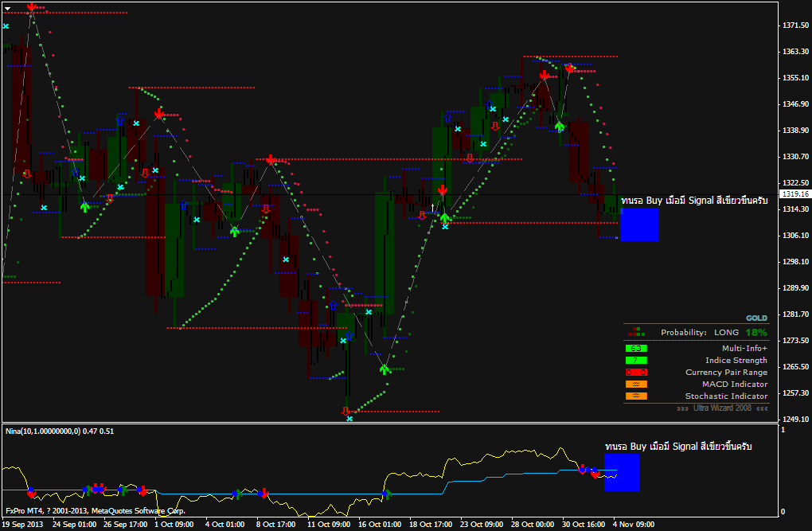
Task: Click the '11 Oct 09:00' date on the time axis
Action: 328,525
